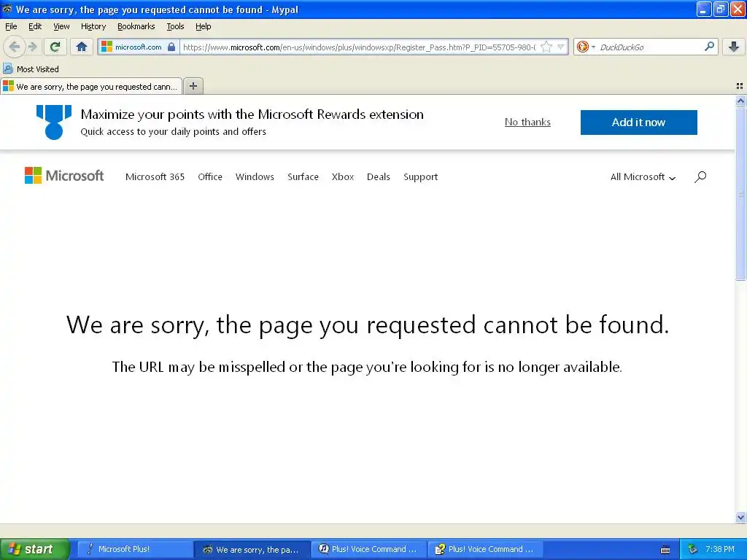747x560 pixels.
Task: Click the padlock site security icon
Action: pos(171,47)
